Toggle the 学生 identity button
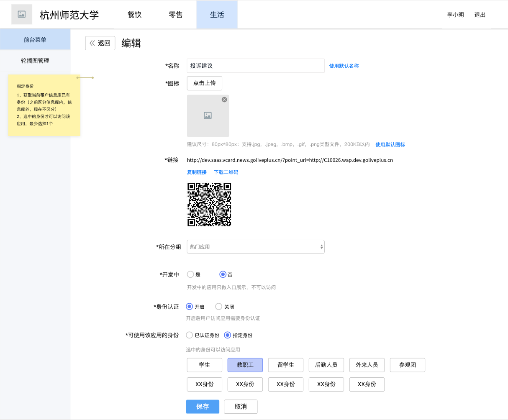 pos(205,365)
